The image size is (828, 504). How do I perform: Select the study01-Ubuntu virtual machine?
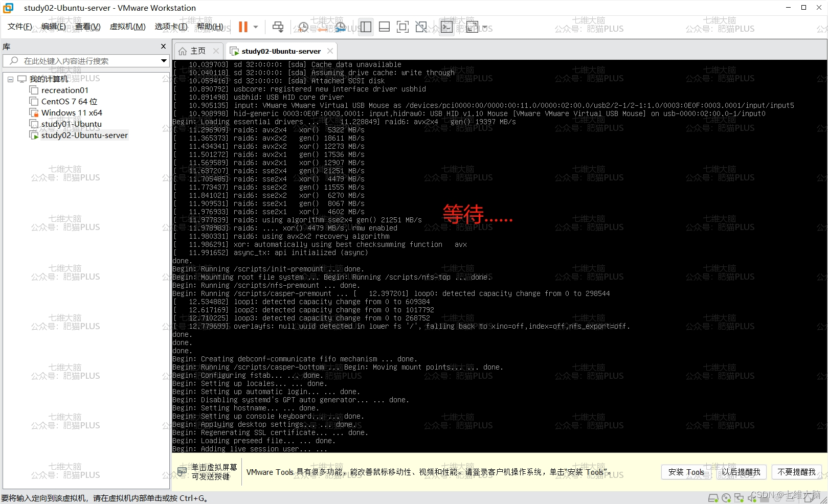point(71,124)
